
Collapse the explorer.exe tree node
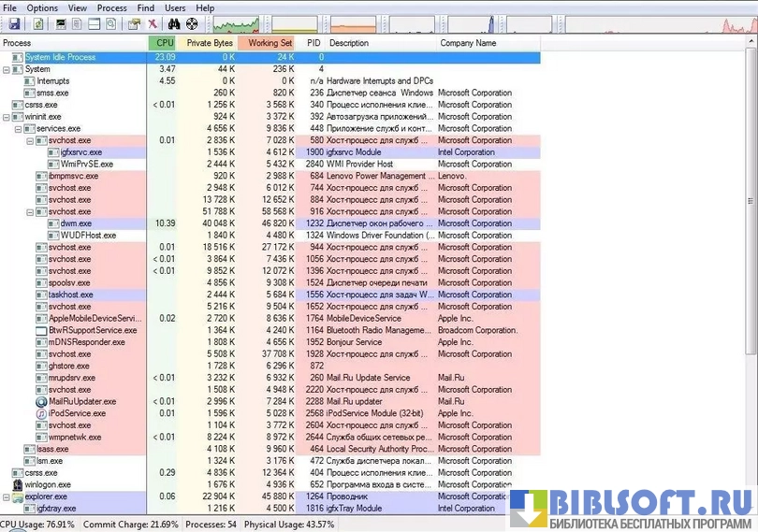[7, 496]
